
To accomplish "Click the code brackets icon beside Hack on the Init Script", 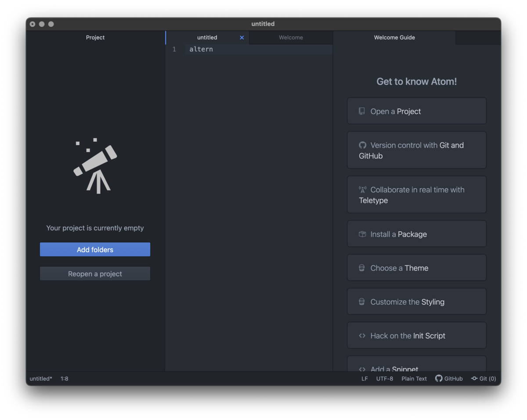I will click(x=362, y=335).
